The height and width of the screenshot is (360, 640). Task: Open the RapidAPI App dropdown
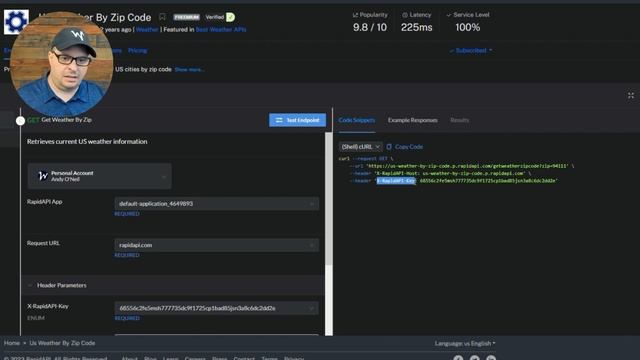click(x=217, y=204)
